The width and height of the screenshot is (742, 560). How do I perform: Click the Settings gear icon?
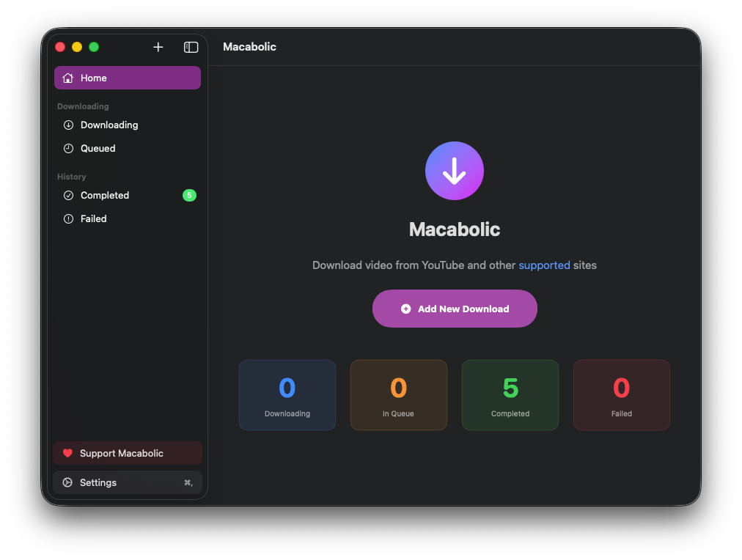[x=67, y=482]
